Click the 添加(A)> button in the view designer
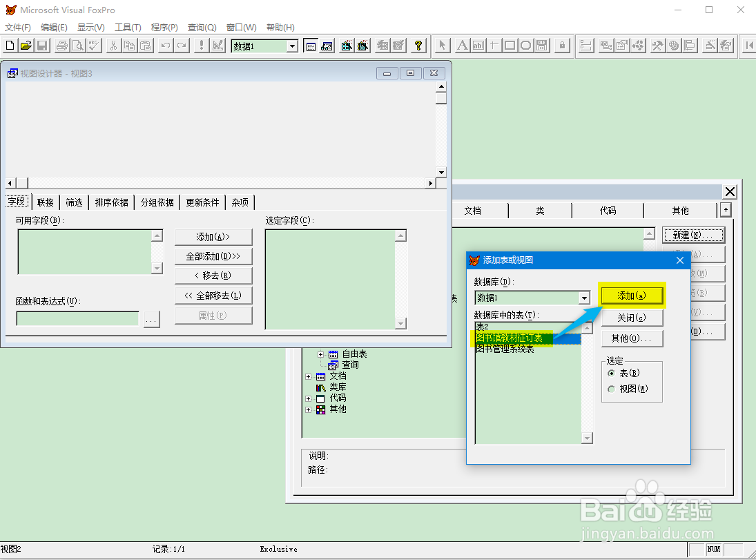The width and height of the screenshot is (756, 560). point(213,237)
